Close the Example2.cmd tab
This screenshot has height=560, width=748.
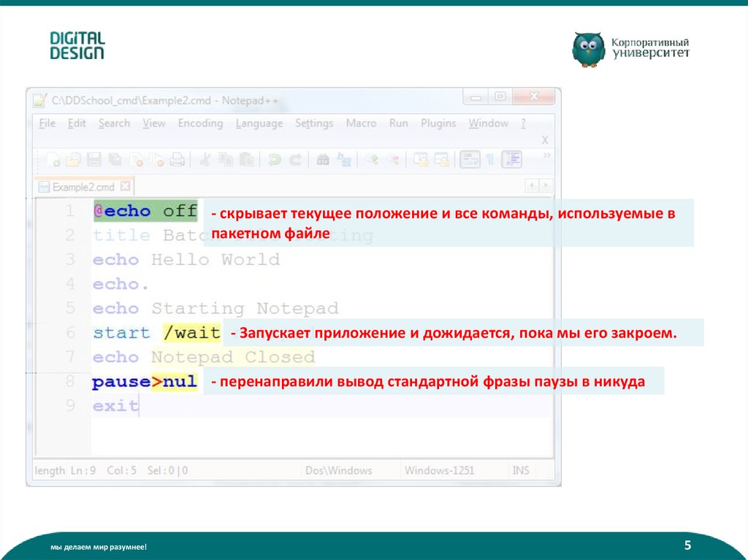coord(124,186)
